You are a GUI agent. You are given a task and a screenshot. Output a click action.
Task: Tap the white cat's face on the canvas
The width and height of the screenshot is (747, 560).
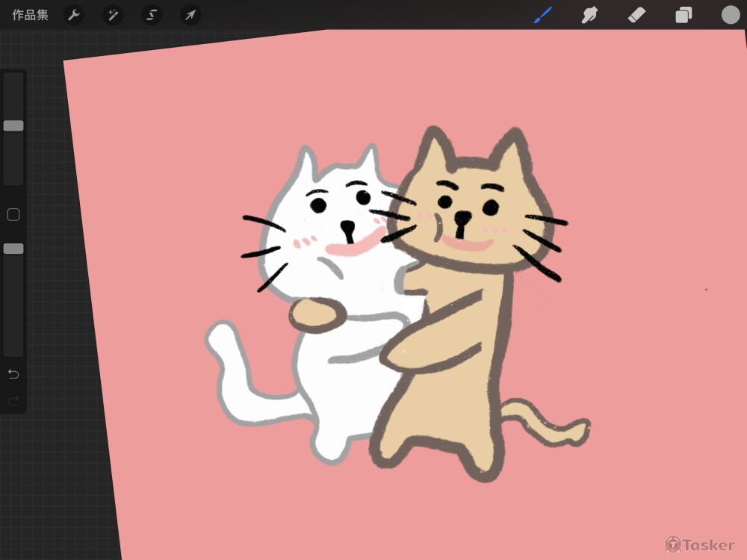click(x=336, y=217)
